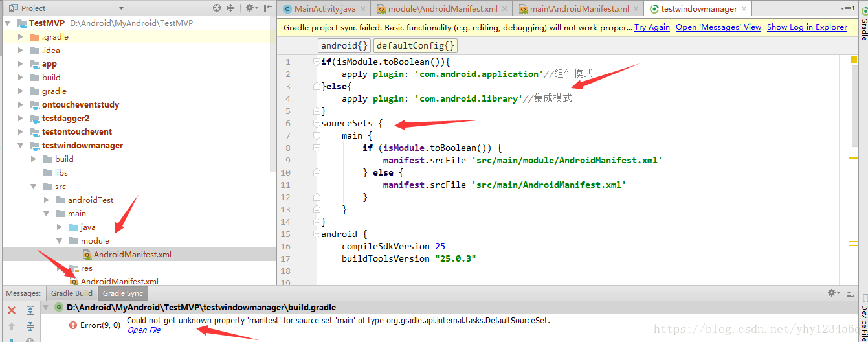
Task: Click the Collapse All icon in Messages
Action: click(30, 326)
